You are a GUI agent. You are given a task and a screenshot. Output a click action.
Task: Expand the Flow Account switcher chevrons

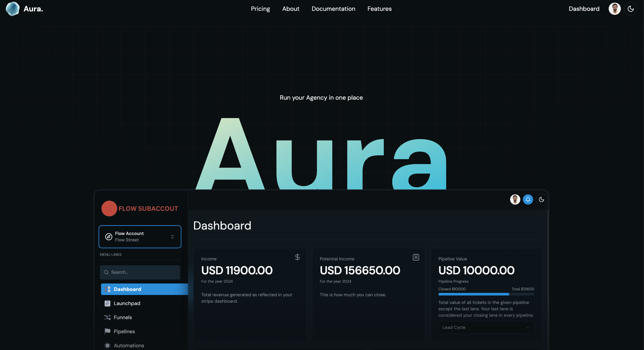click(172, 237)
